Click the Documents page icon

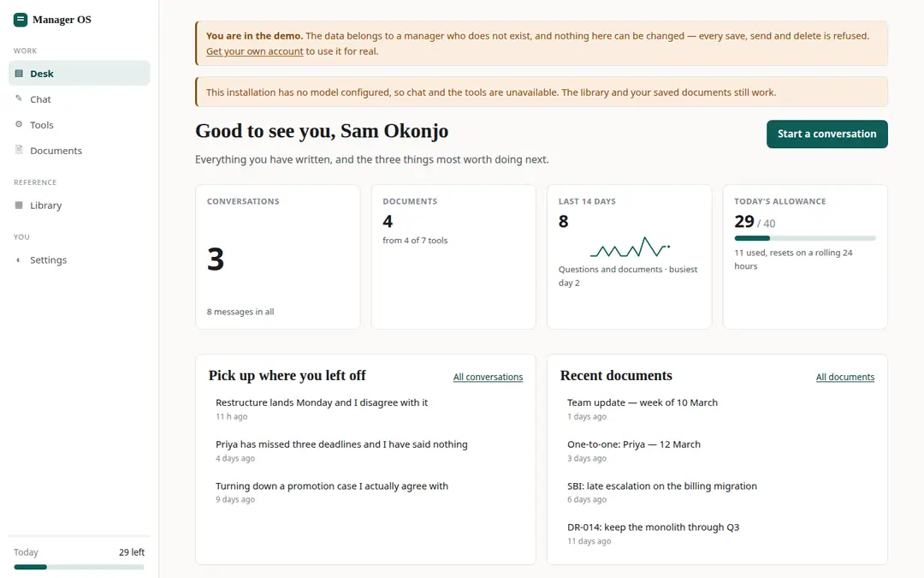coord(19,150)
